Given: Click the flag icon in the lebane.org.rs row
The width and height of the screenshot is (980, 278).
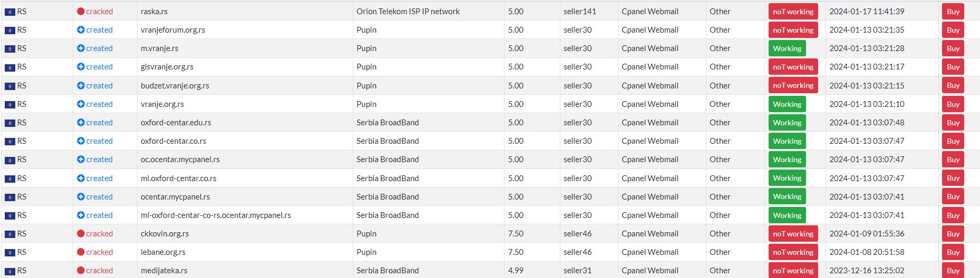Looking at the screenshot, I should [9, 253].
